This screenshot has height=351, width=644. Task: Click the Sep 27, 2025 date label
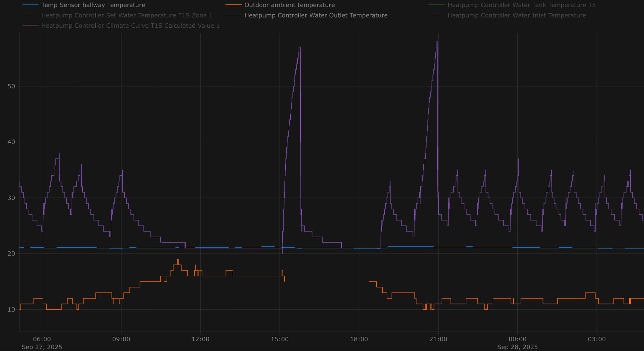point(42,347)
